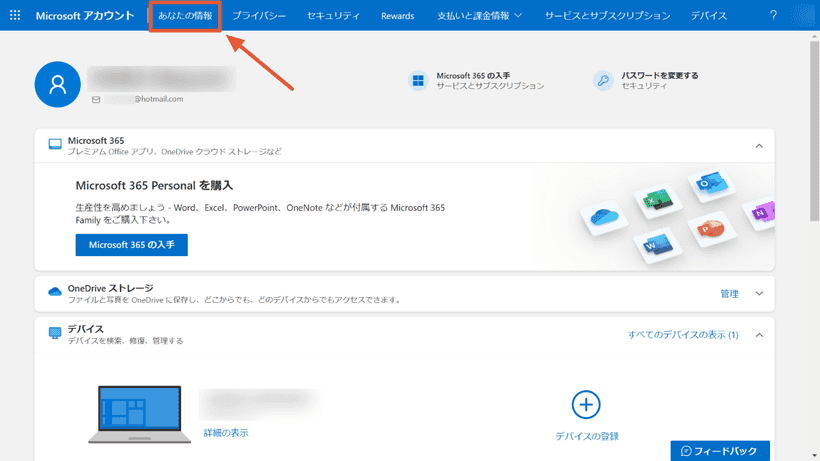The width and height of the screenshot is (820, 461).
Task: Click the vertical scrollbar thumb
Action: pyautogui.click(x=815, y=131)
